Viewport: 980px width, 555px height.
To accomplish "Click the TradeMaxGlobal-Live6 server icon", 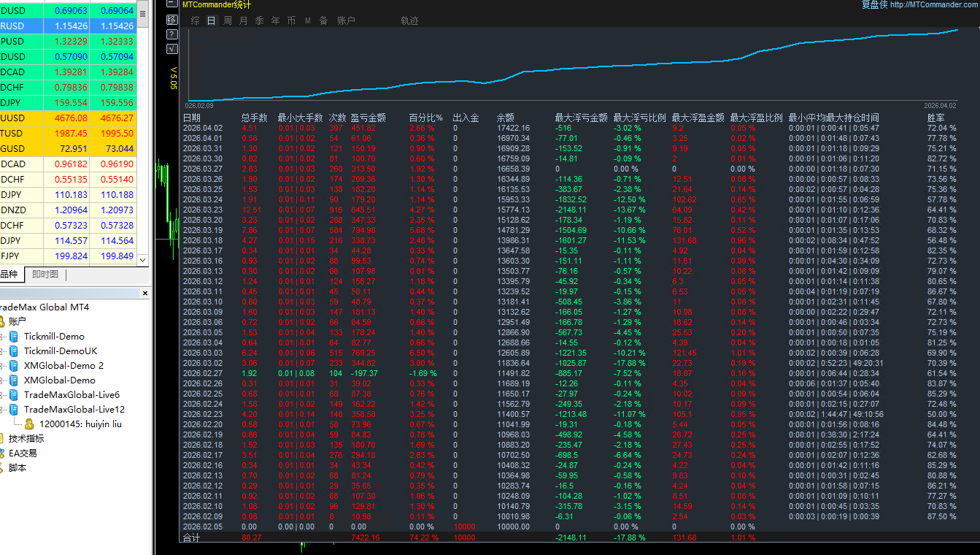I will [14, 395].
